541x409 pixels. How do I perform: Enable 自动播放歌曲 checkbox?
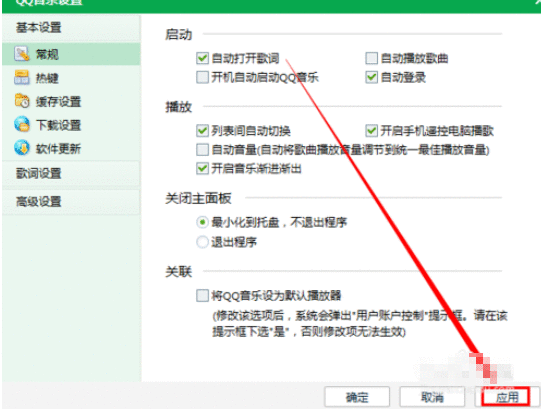click(371, 58)
